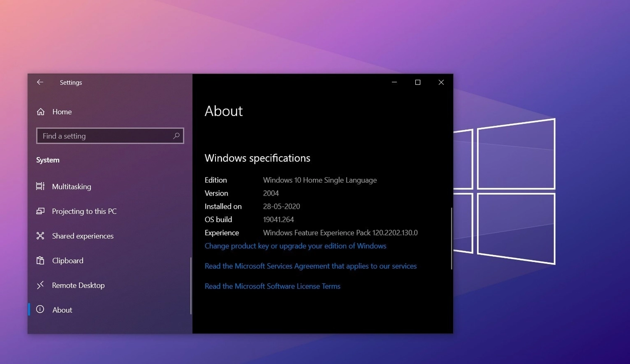The image size is (630, 364).
Task: Click the Edition value Windows 10 Home Single Language
Action: click(319, 180)
